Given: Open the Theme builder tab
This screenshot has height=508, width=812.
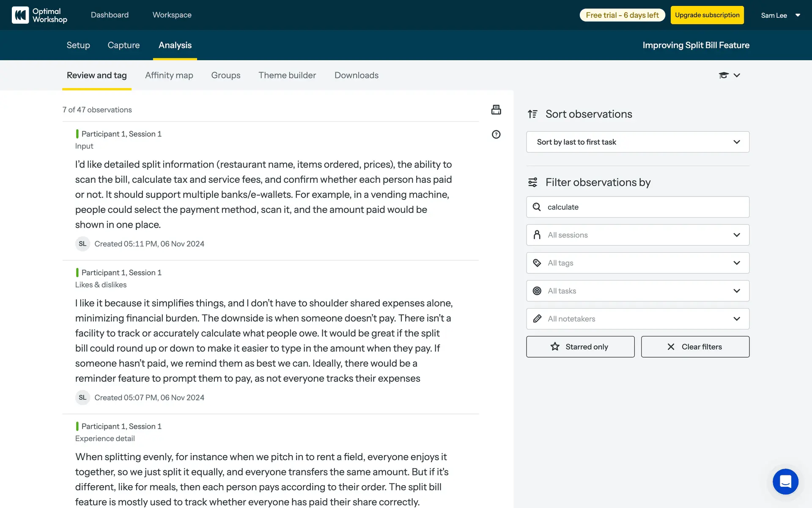Looking at the screenshot, I should tap(287, 75).
